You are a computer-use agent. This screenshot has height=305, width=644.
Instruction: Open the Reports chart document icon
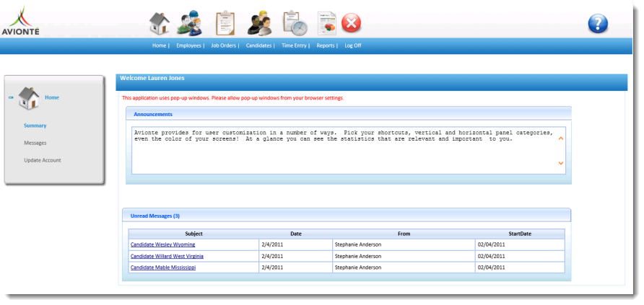click(327, 23)
